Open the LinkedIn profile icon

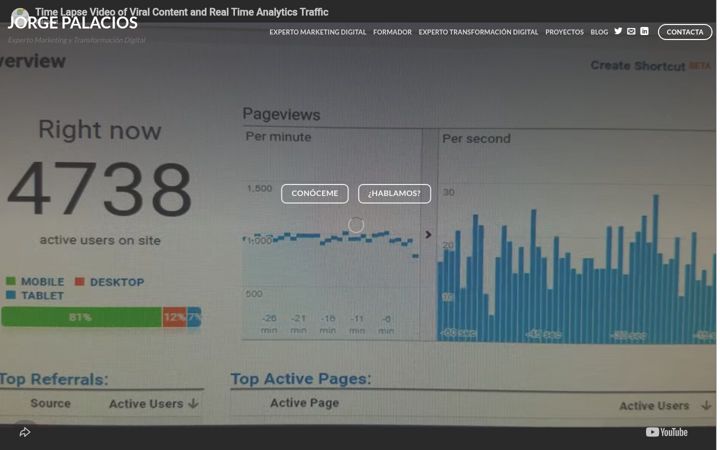[644, 31]
